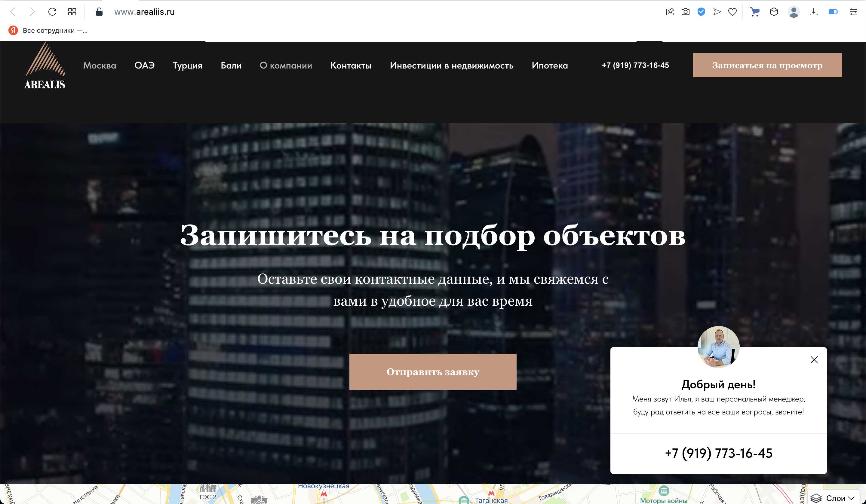Click manager Илья's avatar photo
This screenshot has width=866, height=504.
click(x=719, y=347)
